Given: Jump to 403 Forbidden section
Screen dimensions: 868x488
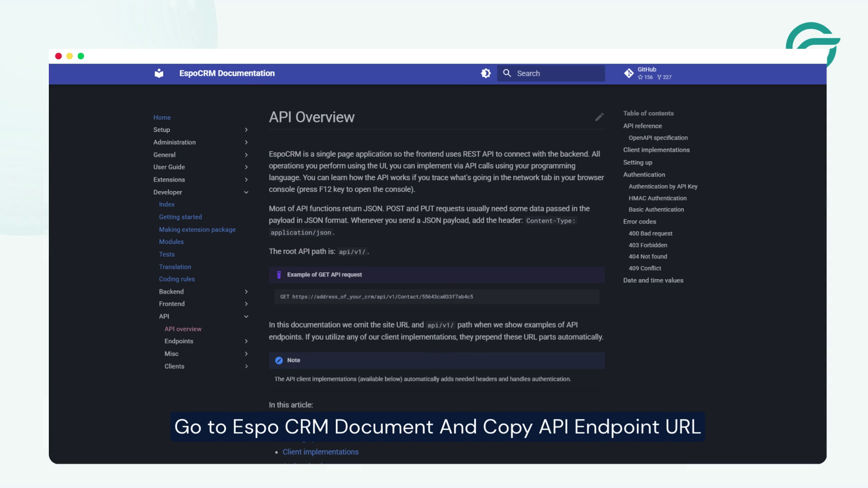Looking at the screenshot, I should [x=648, y=245].
